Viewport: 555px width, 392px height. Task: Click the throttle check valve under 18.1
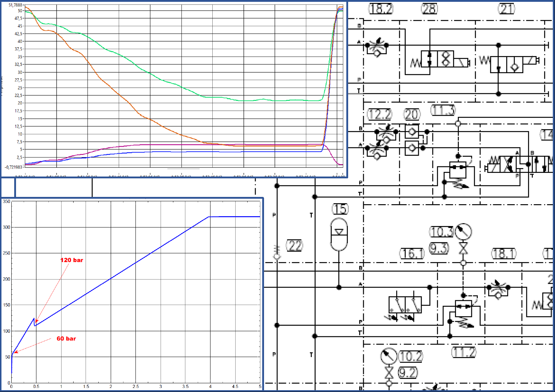[498, 289]
